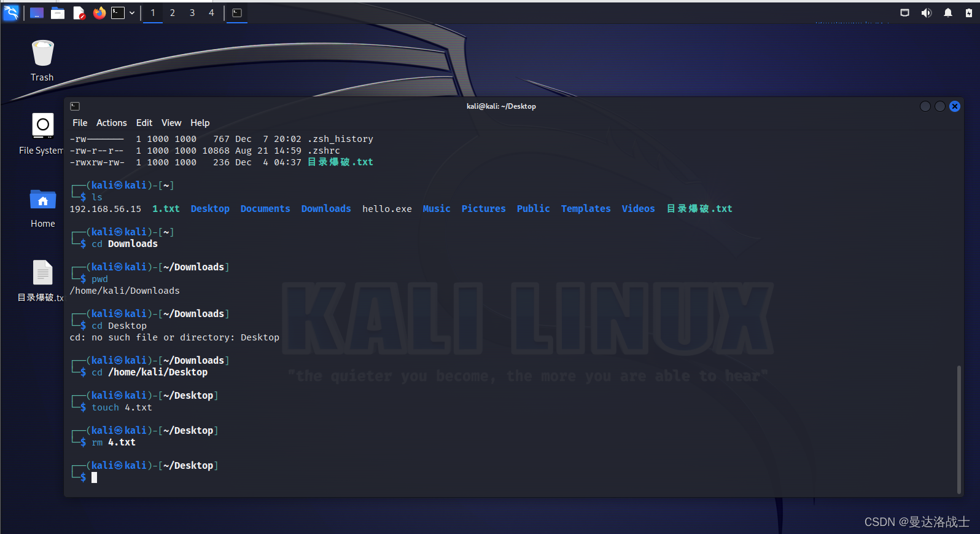Click the .zshrc filename
Image resolution: width=980 pixels, height=534 pixels.
click(x=324, y=151)
